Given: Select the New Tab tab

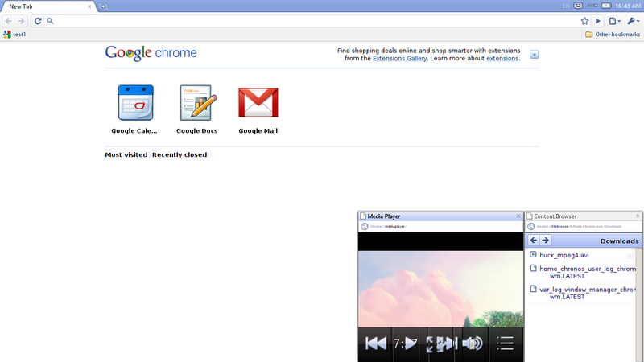Looking at the screenshot, I should 47,6.
